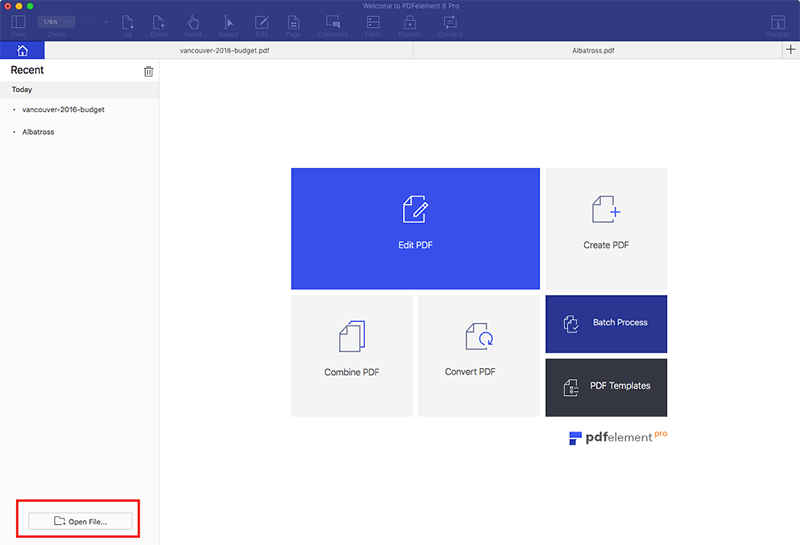Image resolution: width=800 pixels, height=545 pixels.
Task: Maximize the window with the green button
Action: click(30, 6)
